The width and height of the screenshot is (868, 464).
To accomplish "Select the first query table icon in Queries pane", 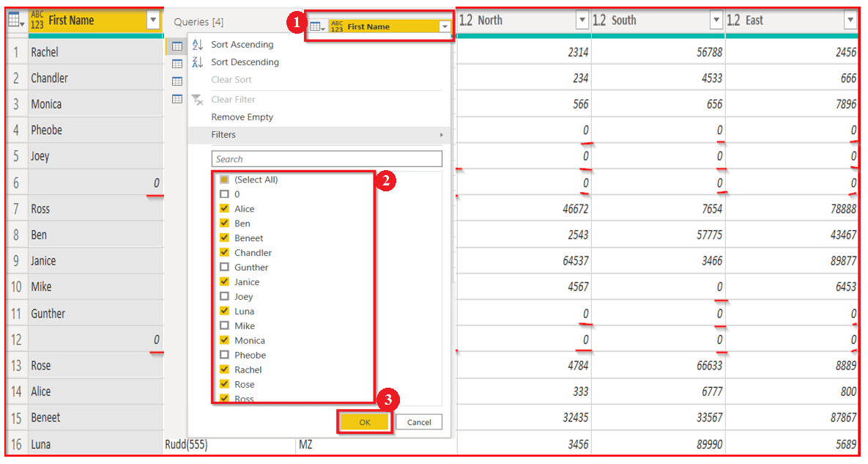I will (177, 47).
